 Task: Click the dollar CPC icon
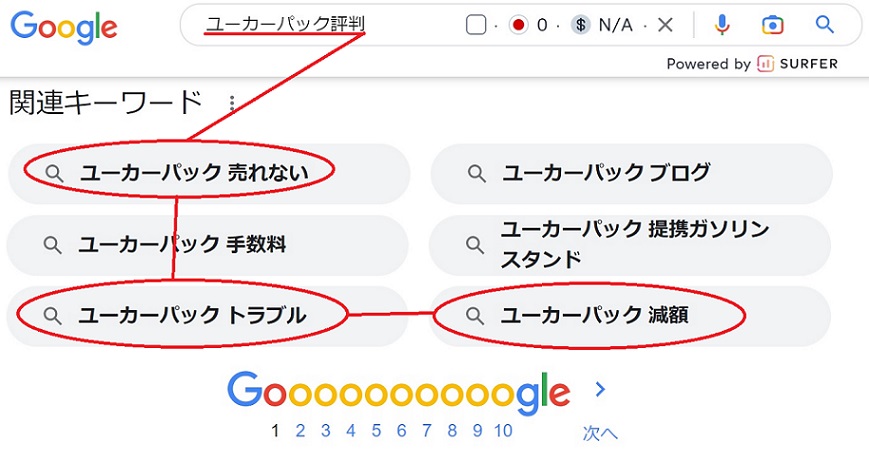pyautogui.click(x=581, y=25)
